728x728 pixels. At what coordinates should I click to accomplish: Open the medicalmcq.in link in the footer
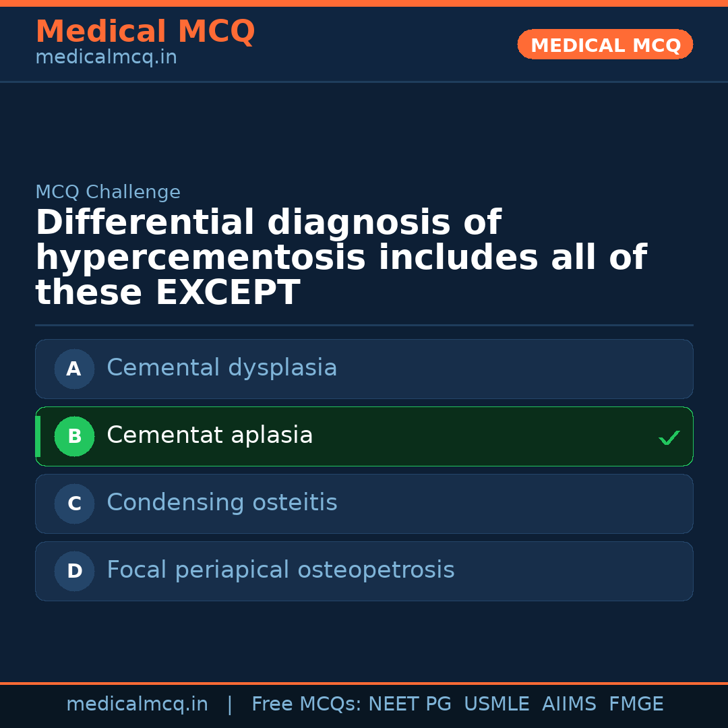(137, 704)
